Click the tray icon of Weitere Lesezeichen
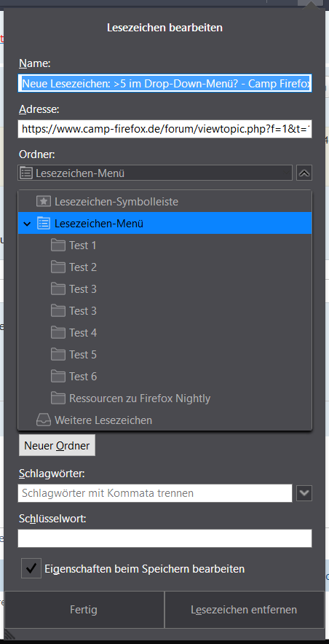 click(x=43, y=420)
